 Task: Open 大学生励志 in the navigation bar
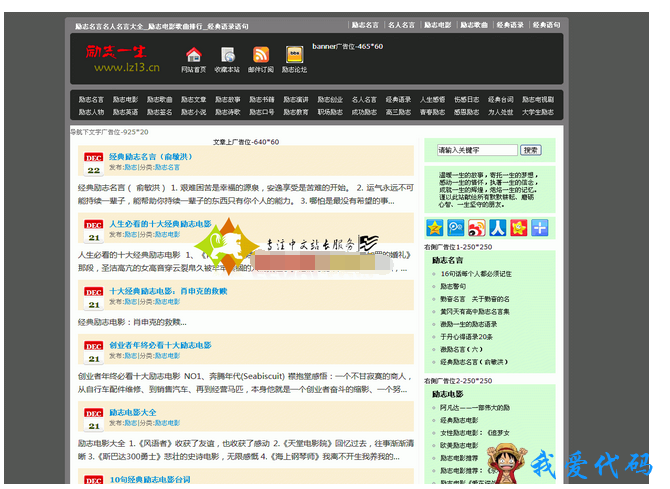(538, 112)
